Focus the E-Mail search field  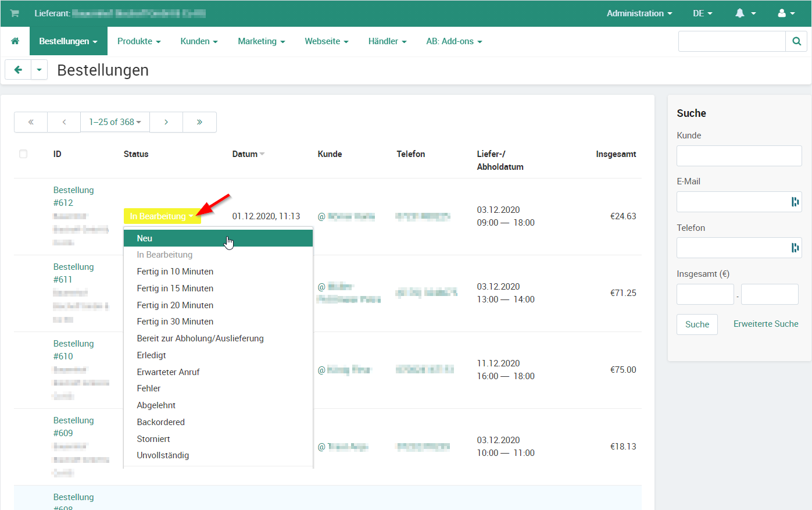point(739,202)
